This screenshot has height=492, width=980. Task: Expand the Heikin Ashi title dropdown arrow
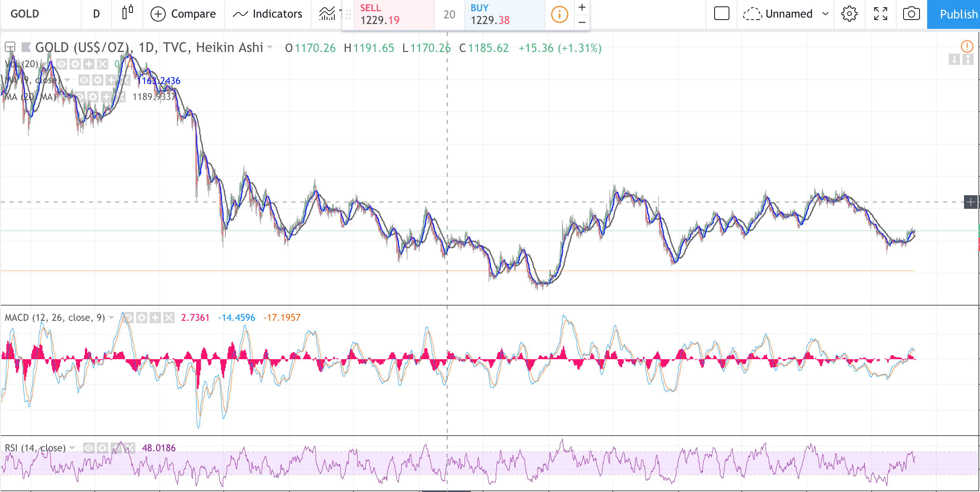[270, 48]
